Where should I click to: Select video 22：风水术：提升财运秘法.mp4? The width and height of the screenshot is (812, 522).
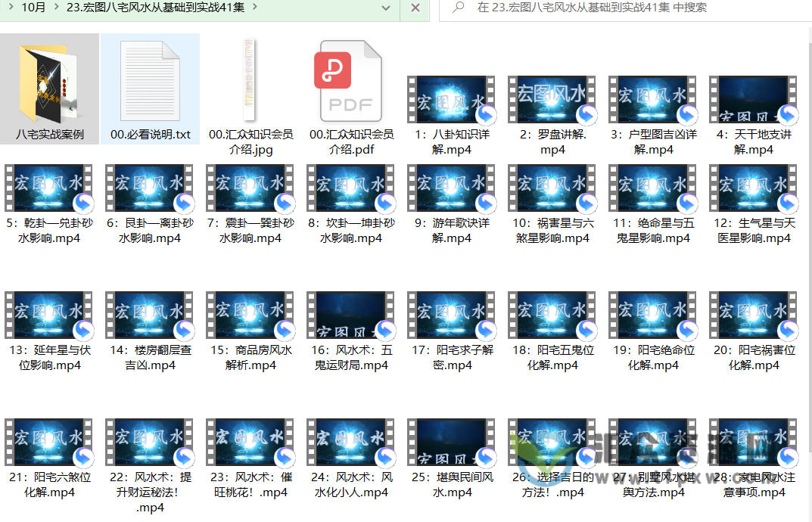click(150, 443)
